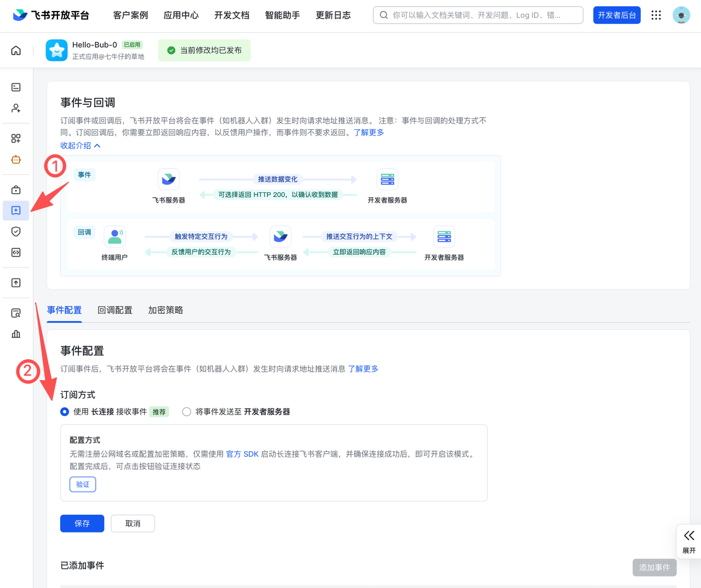Open 了解更多 link in intro paragraph
This screenshot has height=588, width=701.
pyautogui.click(x=369, y=132)
